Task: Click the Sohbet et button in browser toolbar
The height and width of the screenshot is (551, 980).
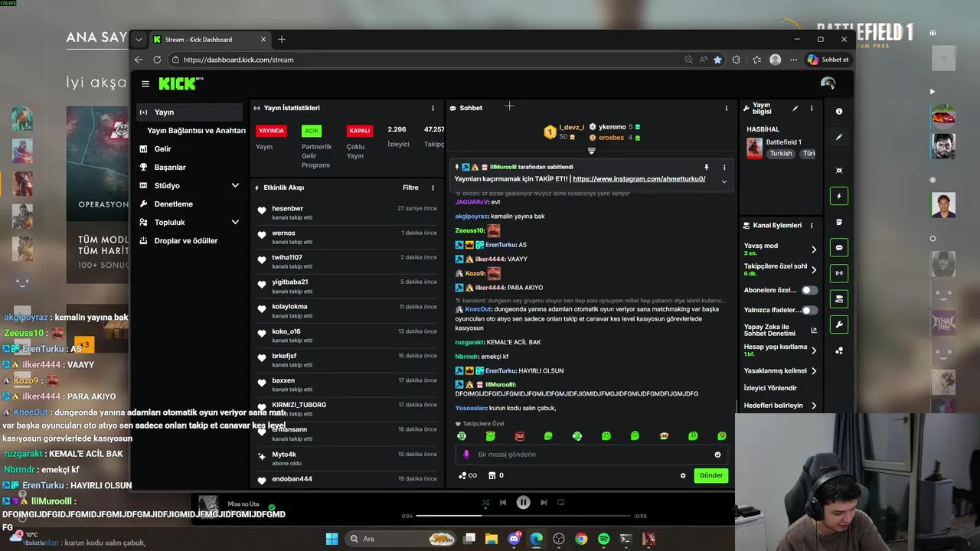Action: (x=828, y=60)
